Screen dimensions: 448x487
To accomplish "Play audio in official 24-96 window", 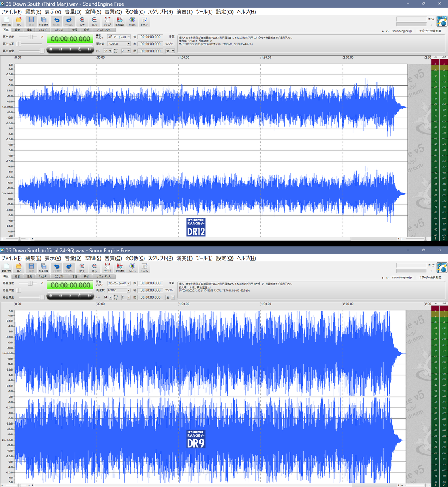I will (x=70, y=296).
